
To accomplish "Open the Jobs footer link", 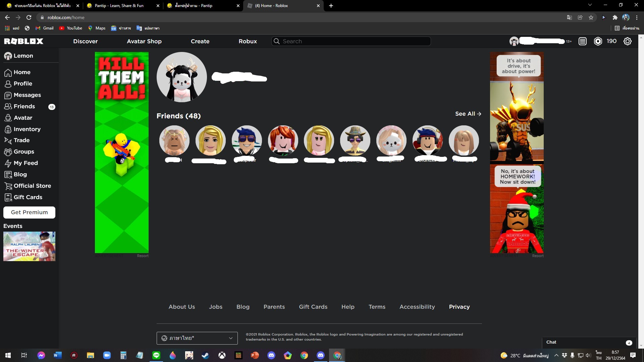I will pos(216,307).
